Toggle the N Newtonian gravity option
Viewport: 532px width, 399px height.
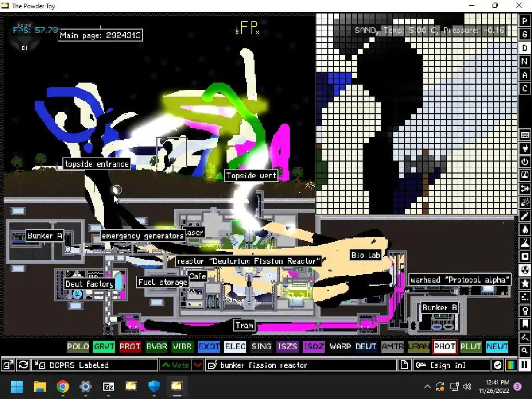pos(525,61)
